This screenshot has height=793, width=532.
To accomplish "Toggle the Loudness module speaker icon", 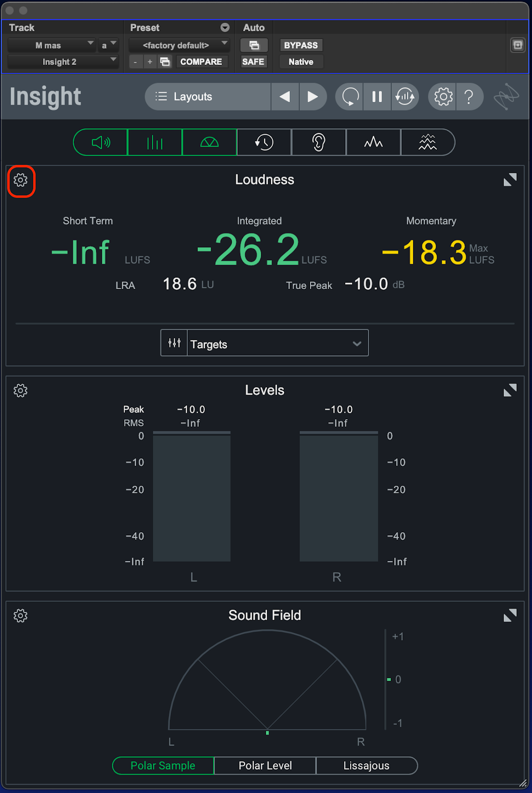I will click(x=101, y=143).
